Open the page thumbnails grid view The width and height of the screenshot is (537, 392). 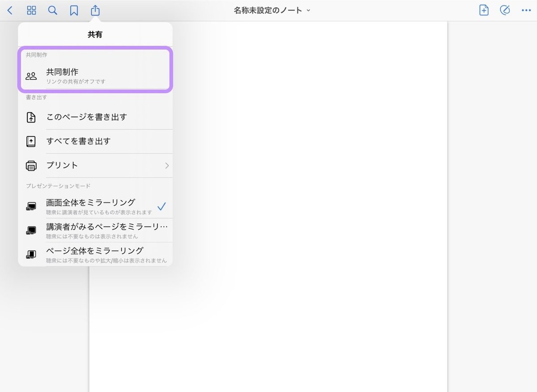31,10
